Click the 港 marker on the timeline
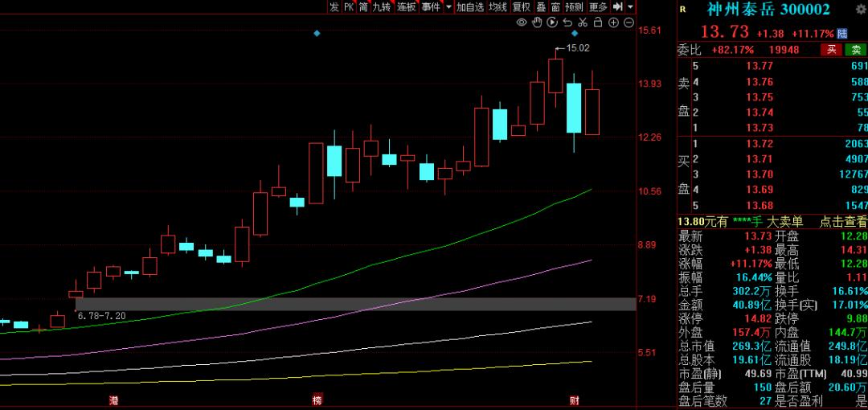The image size is (868, 410). click(x=113, y=400)
